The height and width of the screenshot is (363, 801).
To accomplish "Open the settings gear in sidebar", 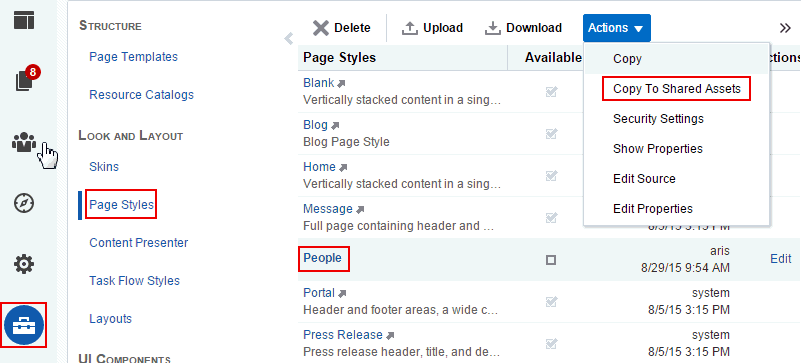I will pyautogui.click(x=23, y=264).
